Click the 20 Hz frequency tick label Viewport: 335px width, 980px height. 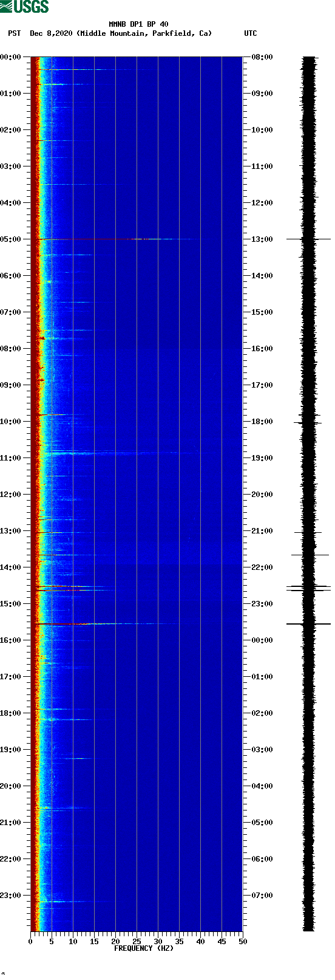115,942
